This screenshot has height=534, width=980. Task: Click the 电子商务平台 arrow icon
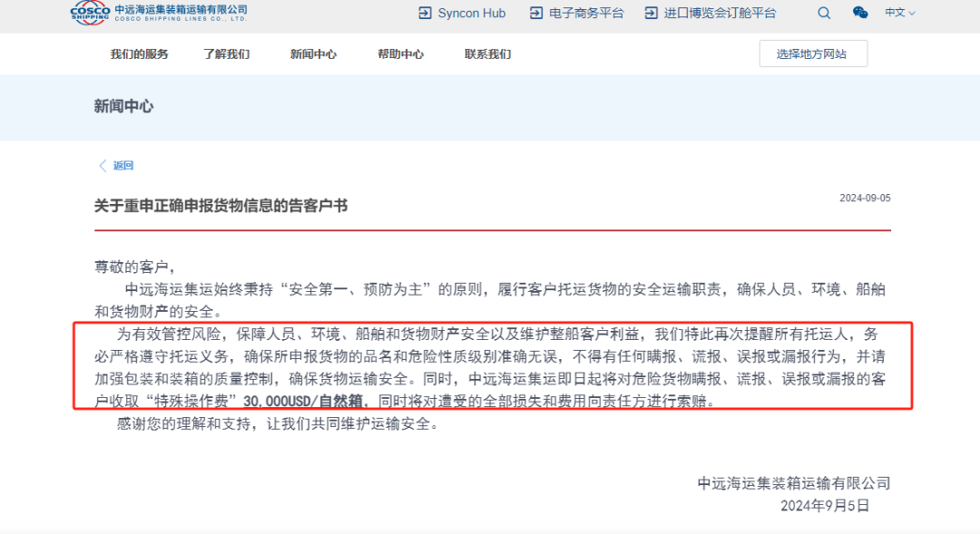pyautogui.click(x=536, y=13)
